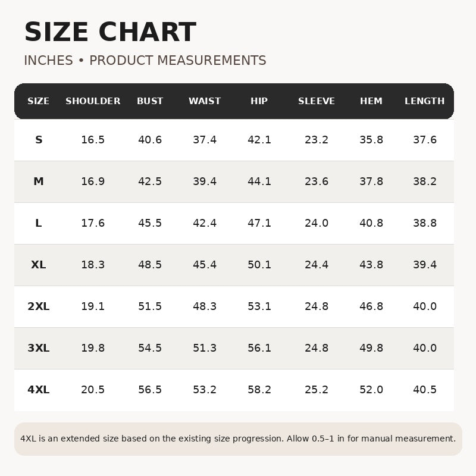476x476 pixels.
Task: Click the HEM column header
Action: (371, 101)
